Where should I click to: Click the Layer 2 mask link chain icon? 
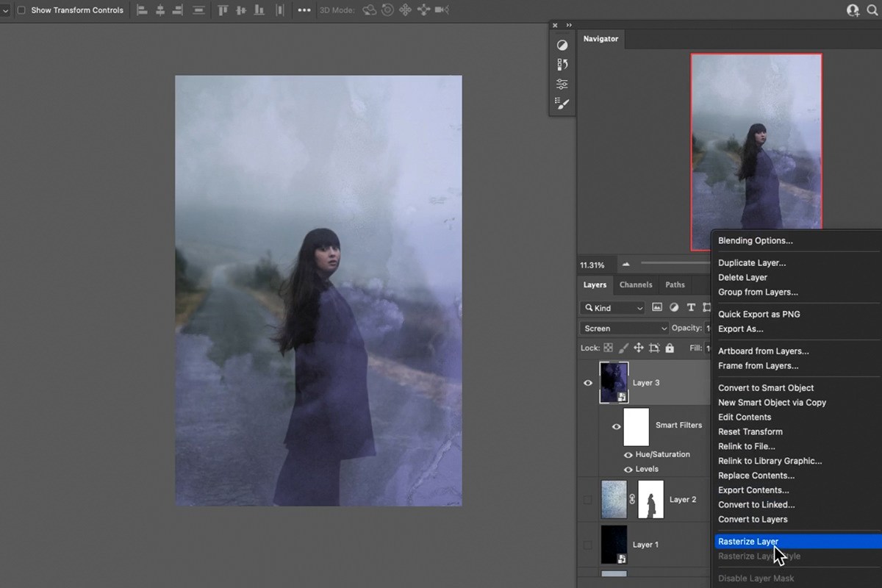pyautogui.click(x=631, y=499)
